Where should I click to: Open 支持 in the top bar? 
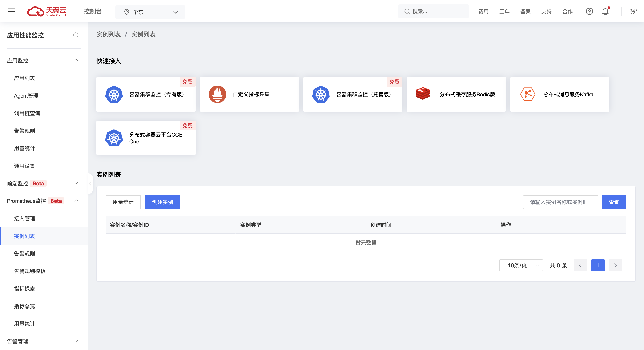tap(546, 11)
